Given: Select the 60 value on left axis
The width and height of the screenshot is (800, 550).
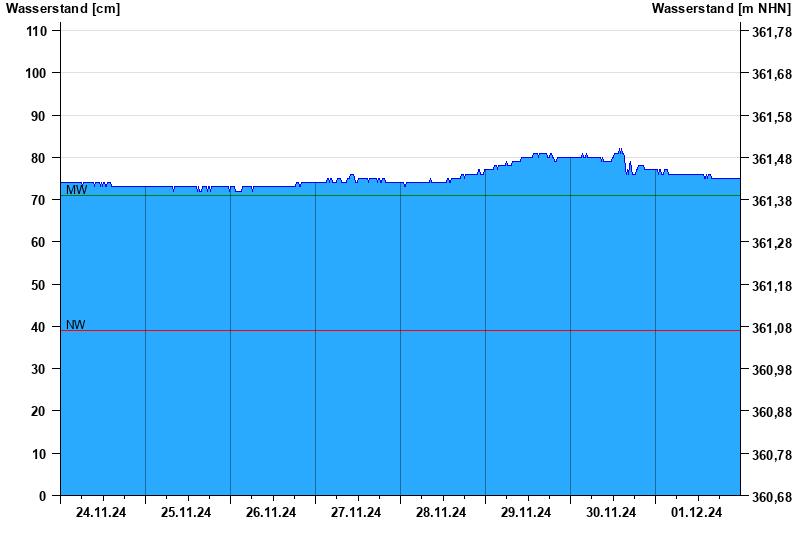Looking at the screenshot, I should point(39,242).
